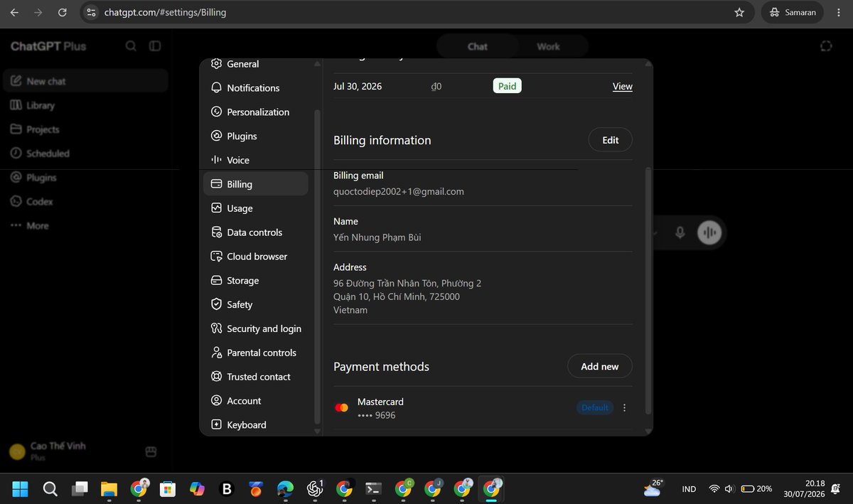The width and height of the screenshot is (853, 504).
Task: Open Scheduled in ChatGPT sidebar
Action: [85, 154]
